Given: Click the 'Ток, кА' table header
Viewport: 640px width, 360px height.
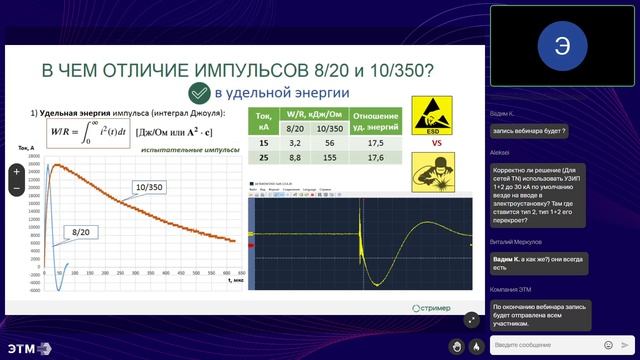Looking at the screenshot, I should [264, 121].
